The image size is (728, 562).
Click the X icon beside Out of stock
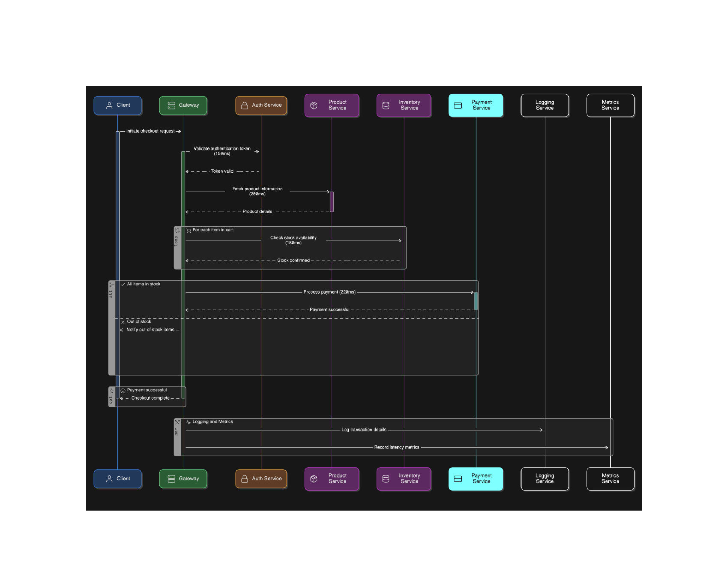tap(123, 322)
